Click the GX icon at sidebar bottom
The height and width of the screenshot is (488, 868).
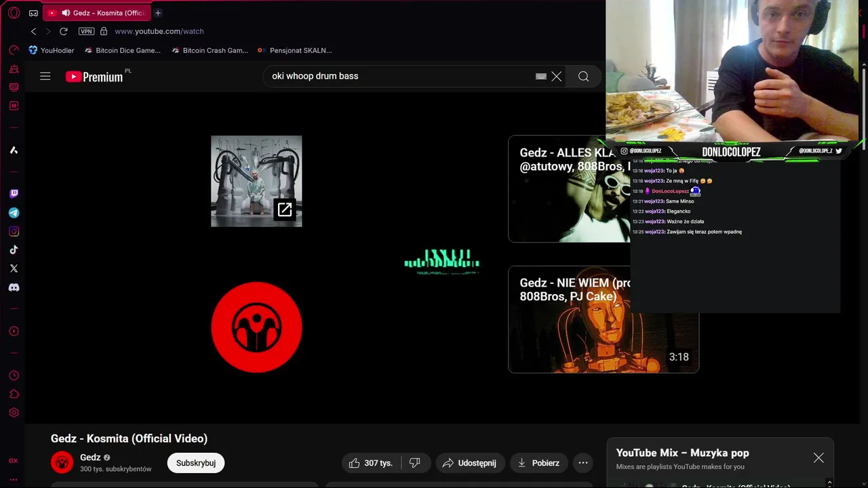(x=14, y=461)
